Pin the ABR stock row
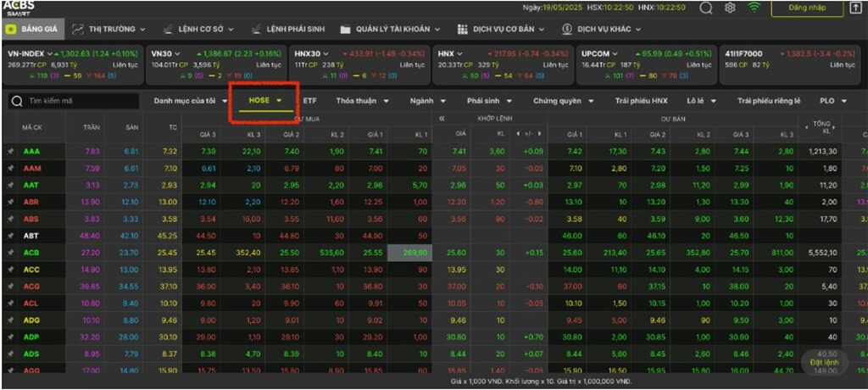This screenshot has width=868, height=390. (9, 202)
